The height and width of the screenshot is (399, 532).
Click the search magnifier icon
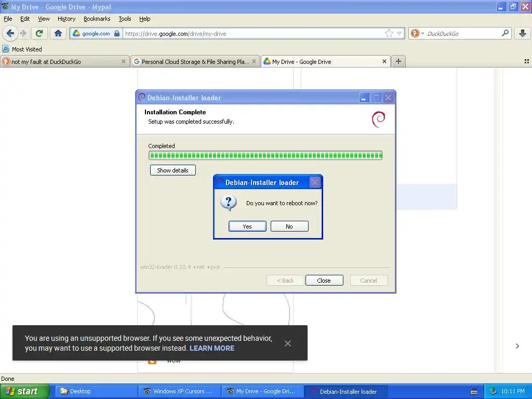pyautogui.click(x=505, y=33)
